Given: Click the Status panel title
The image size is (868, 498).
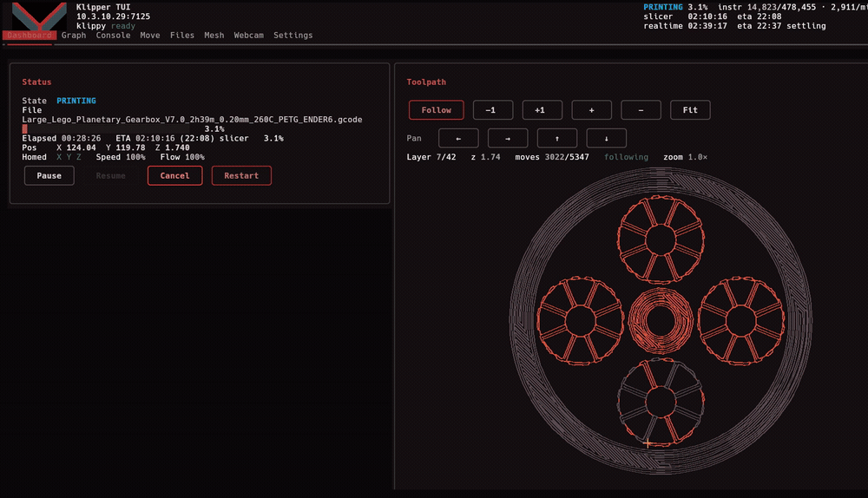Looking at the screenshot, I should click(x=36, y=82).
